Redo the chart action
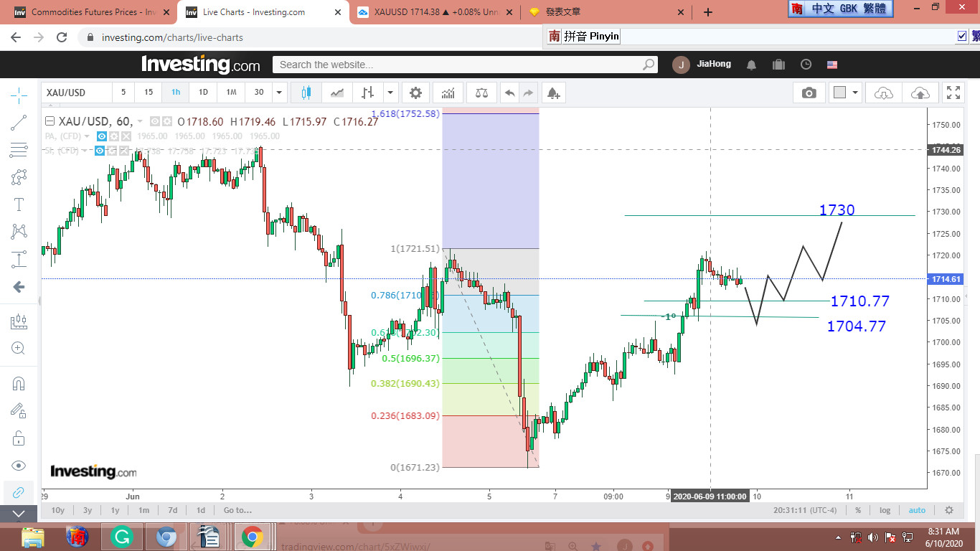The height and width of the screenshot is (551, 980). (x=529, y=93)
